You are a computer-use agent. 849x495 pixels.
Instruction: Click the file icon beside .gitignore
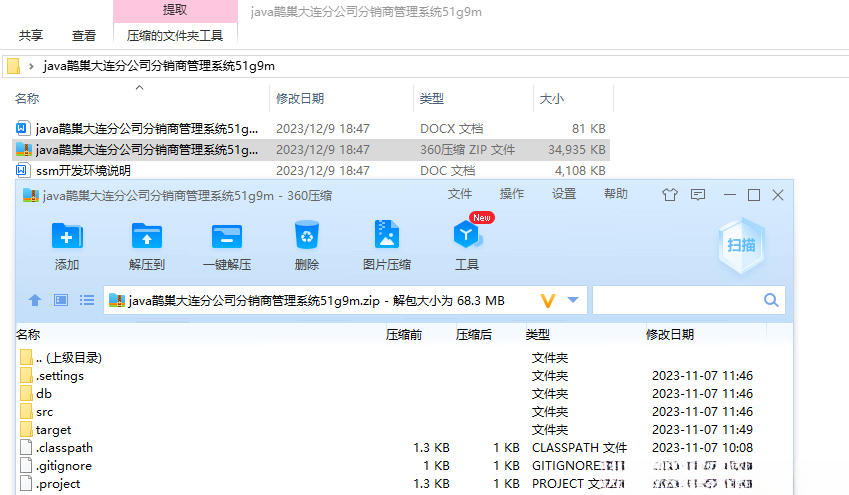click(26, 466)
